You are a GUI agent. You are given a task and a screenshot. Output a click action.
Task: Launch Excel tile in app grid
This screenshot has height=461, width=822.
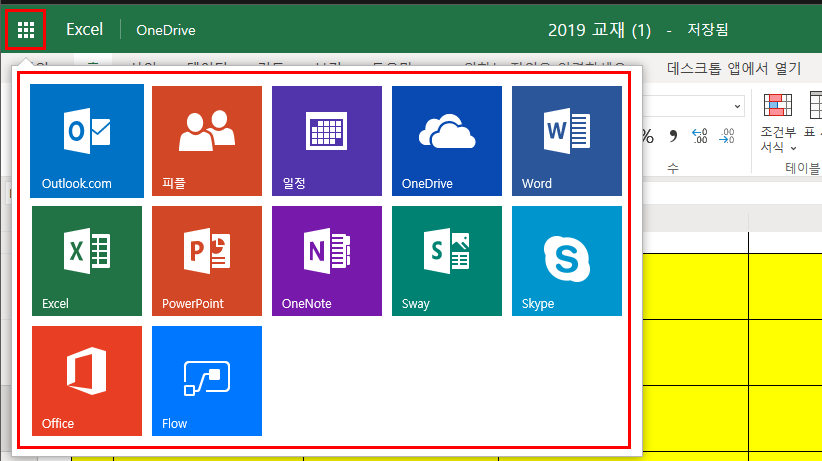[87, 261]
